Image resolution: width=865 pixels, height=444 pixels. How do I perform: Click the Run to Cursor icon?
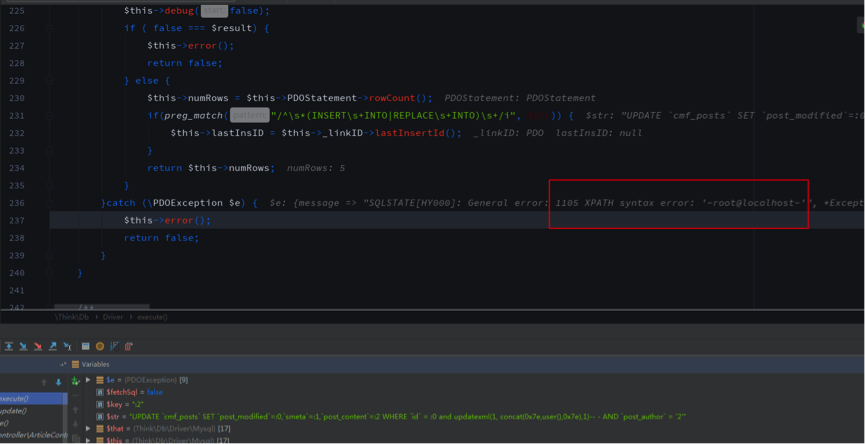coord(66,346)
